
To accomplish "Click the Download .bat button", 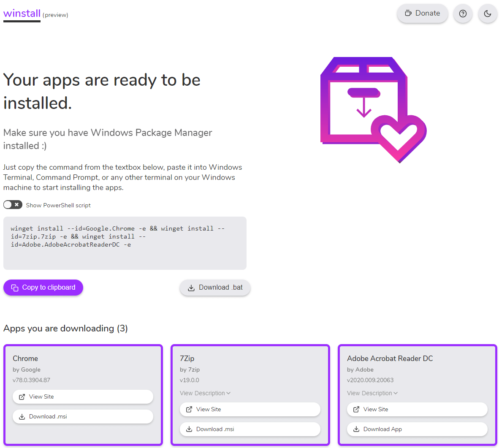I will coord(215,288).
